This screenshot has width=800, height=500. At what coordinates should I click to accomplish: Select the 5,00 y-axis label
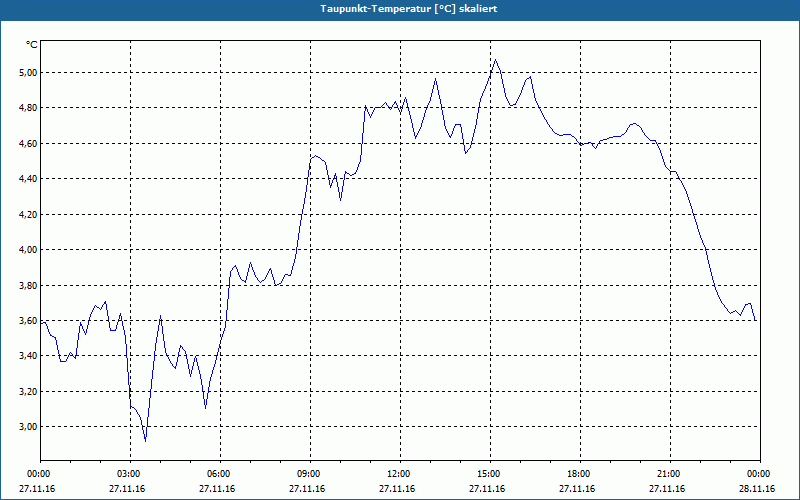pos(29,72)
